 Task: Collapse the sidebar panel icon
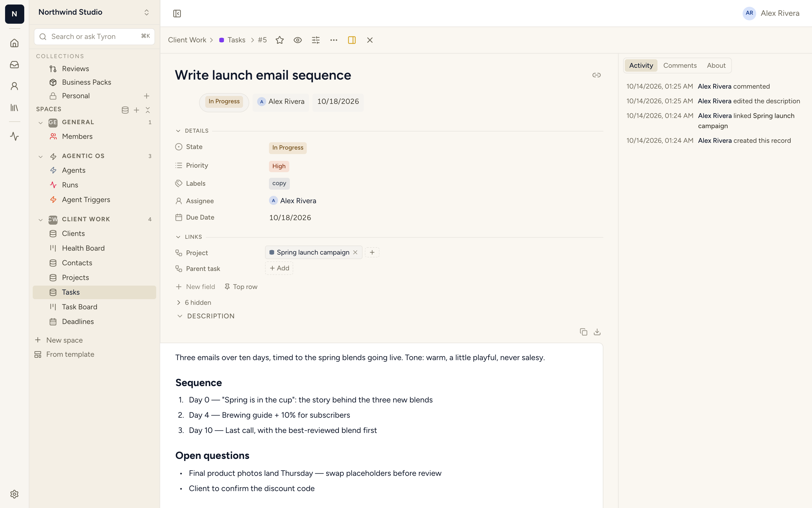click(x=177, y=14)
